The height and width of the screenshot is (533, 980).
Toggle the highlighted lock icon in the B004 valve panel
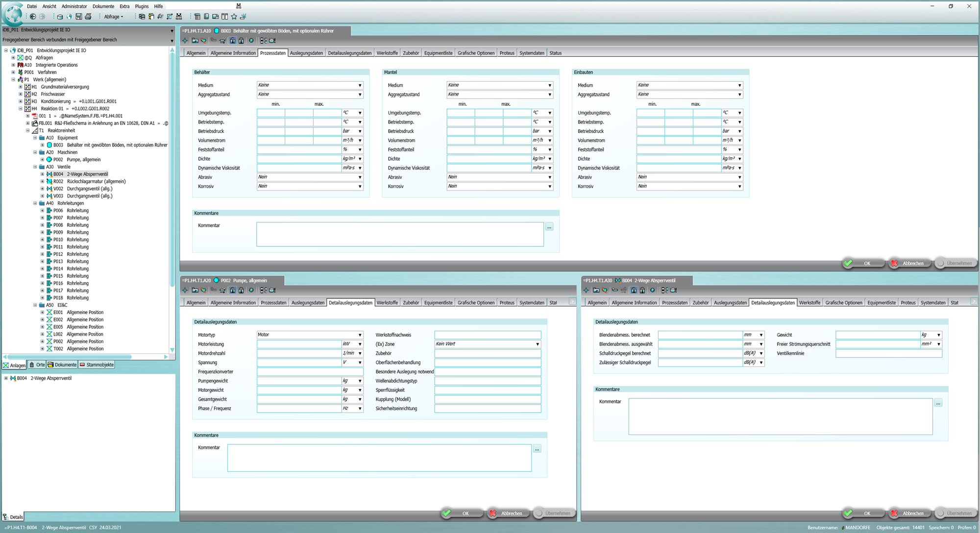coord(634,290)
